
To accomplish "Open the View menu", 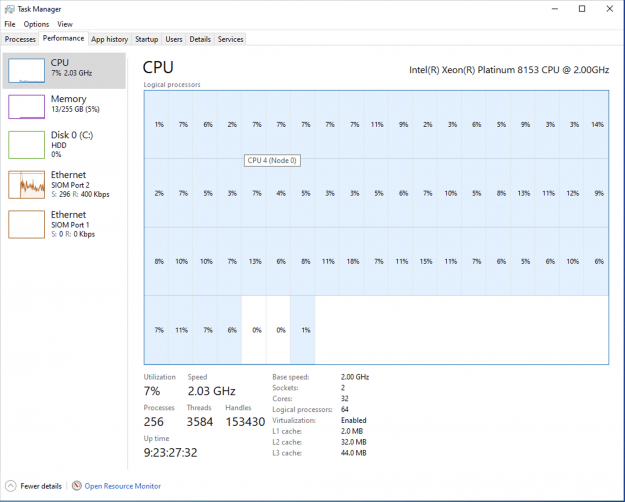I will [65, 24].
